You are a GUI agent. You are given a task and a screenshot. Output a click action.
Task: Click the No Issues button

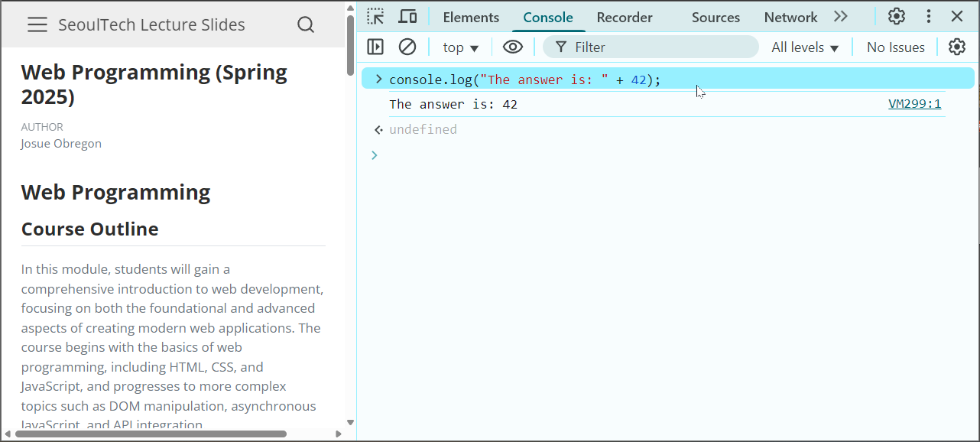tap(895, 47)
